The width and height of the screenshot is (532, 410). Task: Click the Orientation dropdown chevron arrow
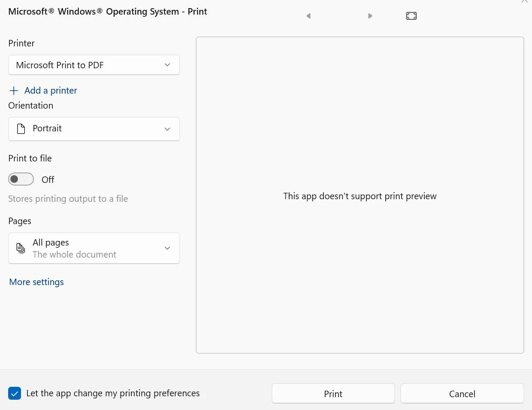coord(167,129)
